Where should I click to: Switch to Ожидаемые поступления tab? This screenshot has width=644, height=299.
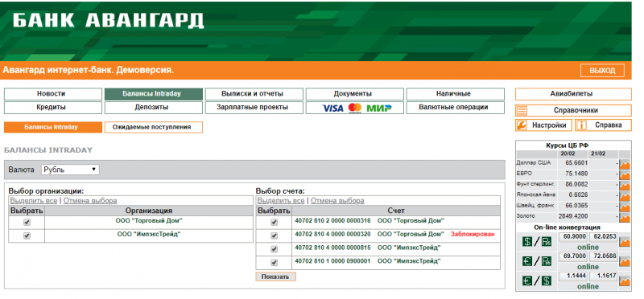(x=154, y=127)
